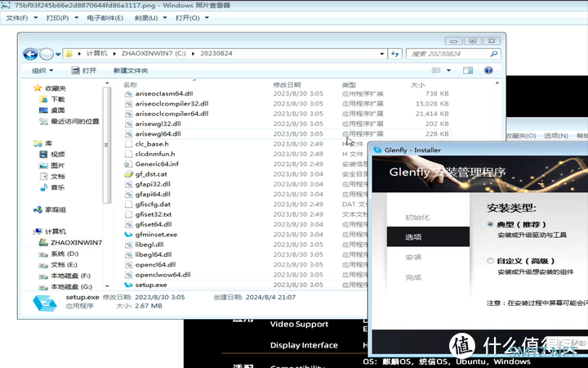588x368 pixels.
Task: Click the Explorer forward arrow button
Action: click(46, 54)
